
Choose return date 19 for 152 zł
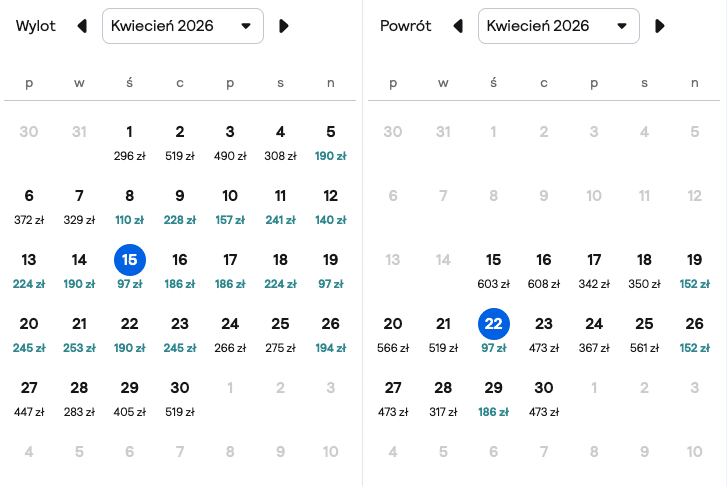click(694, 270)
